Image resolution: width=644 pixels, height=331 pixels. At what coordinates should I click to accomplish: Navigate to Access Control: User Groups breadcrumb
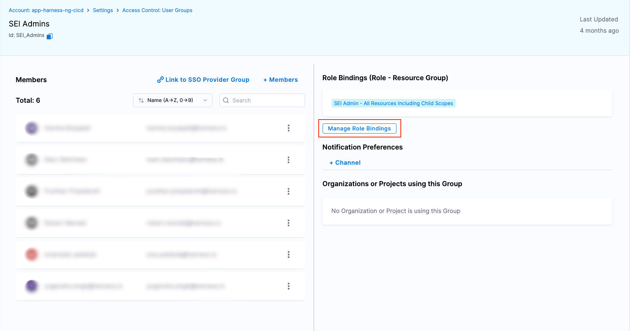coord(157,10)
